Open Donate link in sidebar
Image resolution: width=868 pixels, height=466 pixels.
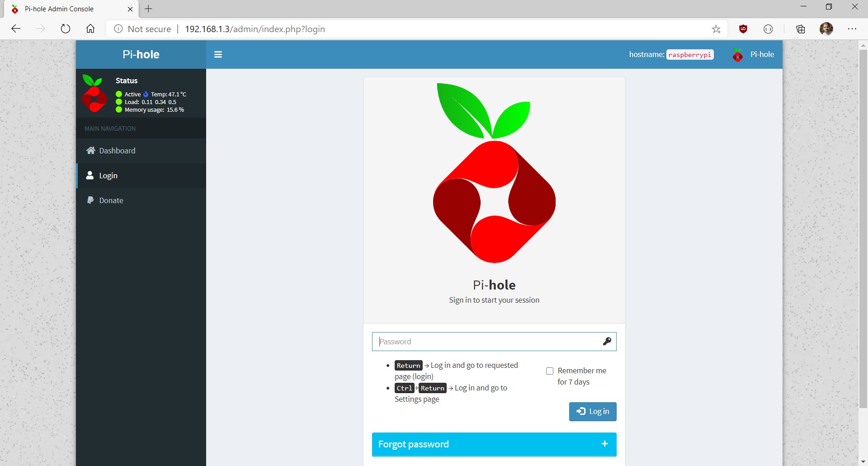(x=141, y=200)
